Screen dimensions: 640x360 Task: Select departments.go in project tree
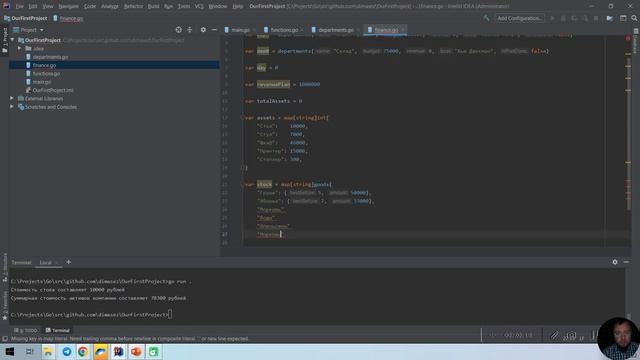pos(50,57)
